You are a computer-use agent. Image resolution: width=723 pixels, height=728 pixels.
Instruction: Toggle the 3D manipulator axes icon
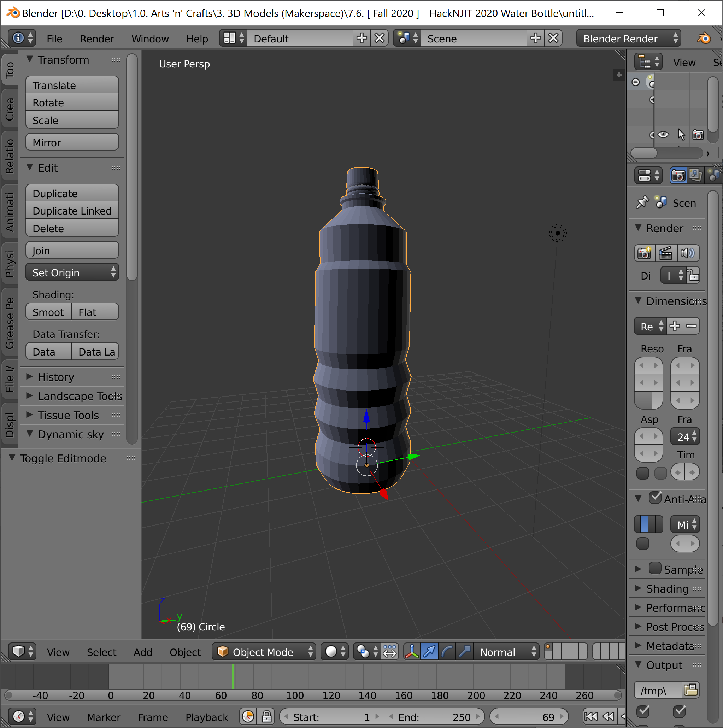coord(411,652)
